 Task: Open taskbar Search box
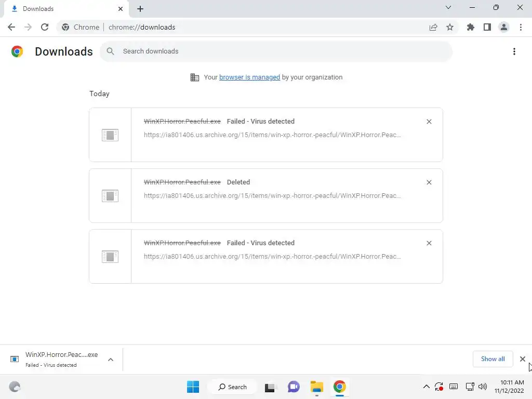233,387
